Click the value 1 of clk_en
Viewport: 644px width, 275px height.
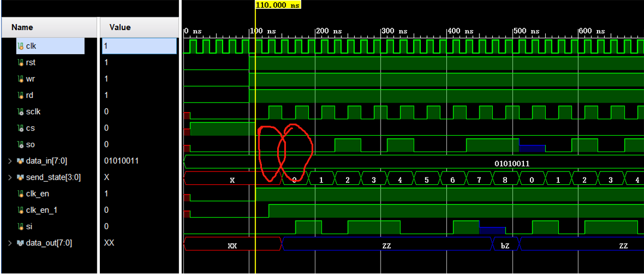pyautogui.click(x=106, y=193)
